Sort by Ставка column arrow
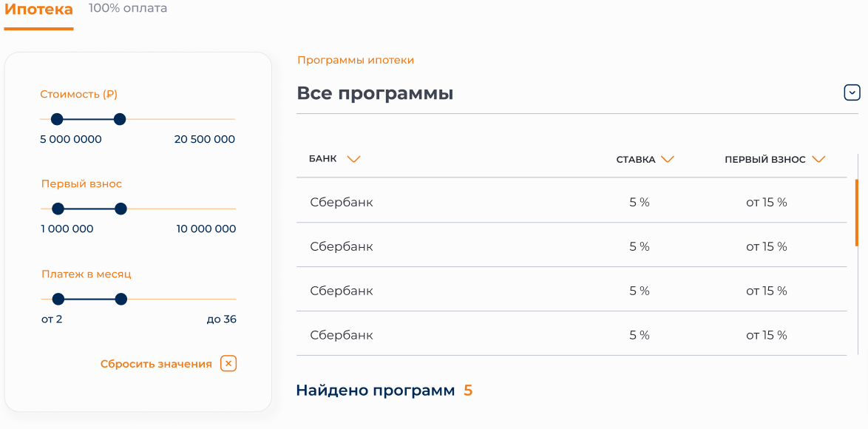 (x=668, y=160)
